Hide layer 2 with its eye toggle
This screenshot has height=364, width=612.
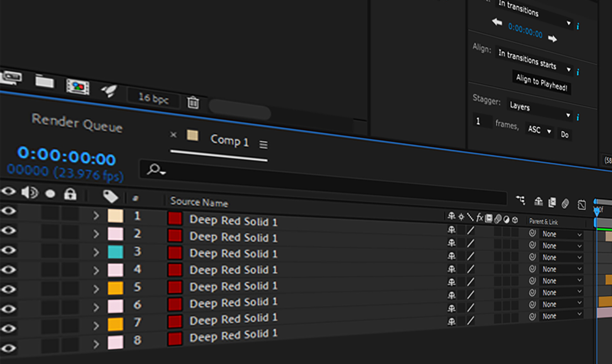click(8, 230)
